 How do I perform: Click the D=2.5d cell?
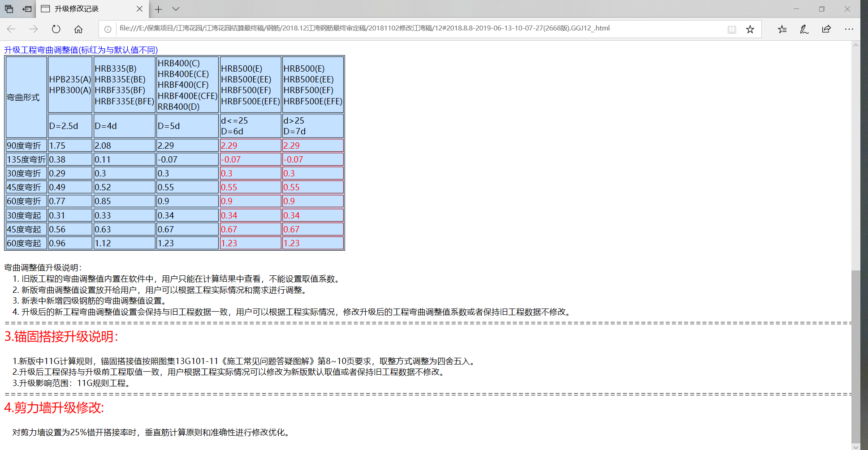(x=70, y=126)
